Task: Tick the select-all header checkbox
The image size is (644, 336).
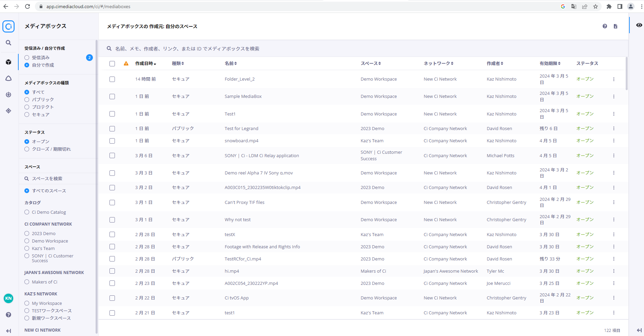Action: coord(112,64)
